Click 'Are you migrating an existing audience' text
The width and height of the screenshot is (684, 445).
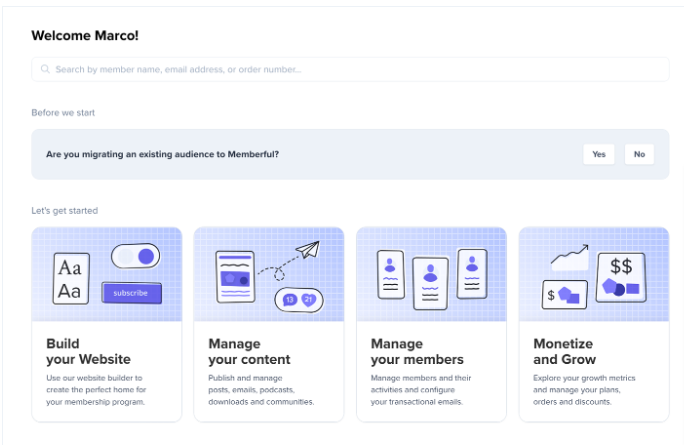pos(162,154)
